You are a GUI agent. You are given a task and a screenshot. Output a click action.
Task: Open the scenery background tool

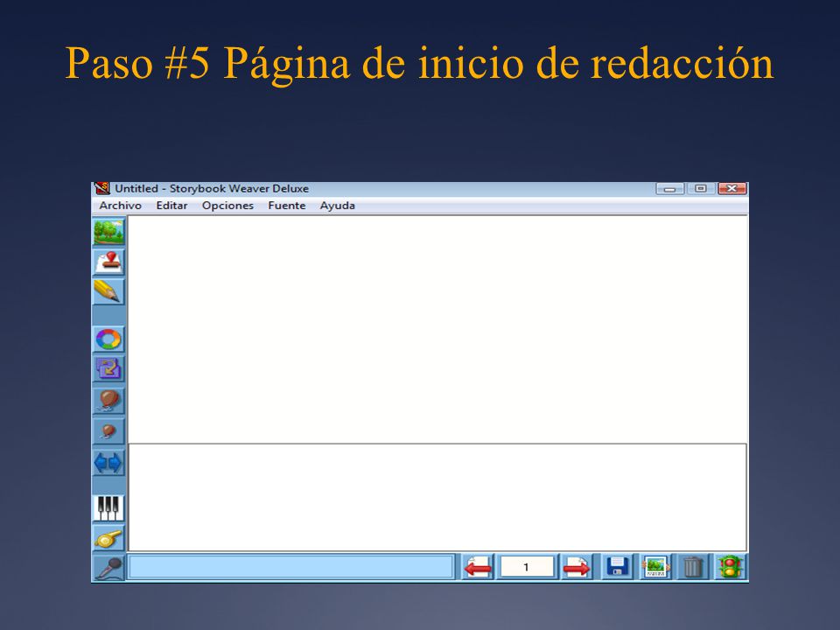[x=108, y=231]
